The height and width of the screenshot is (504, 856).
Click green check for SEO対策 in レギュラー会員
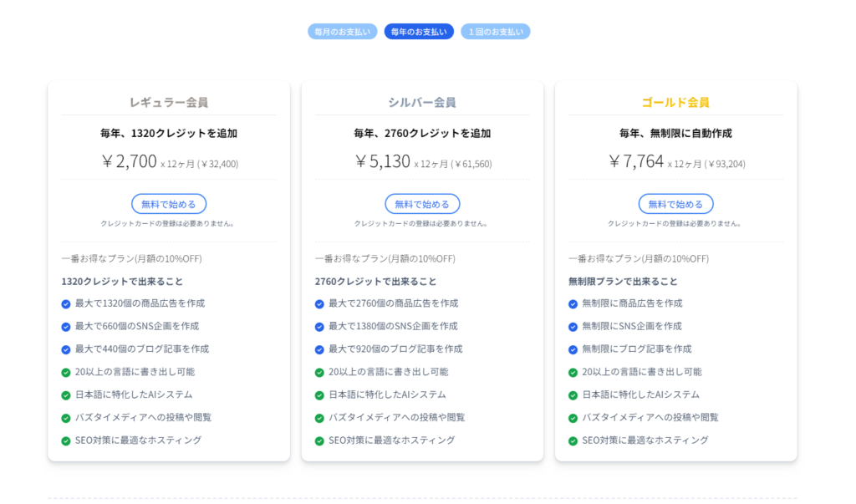coord(66,440)
